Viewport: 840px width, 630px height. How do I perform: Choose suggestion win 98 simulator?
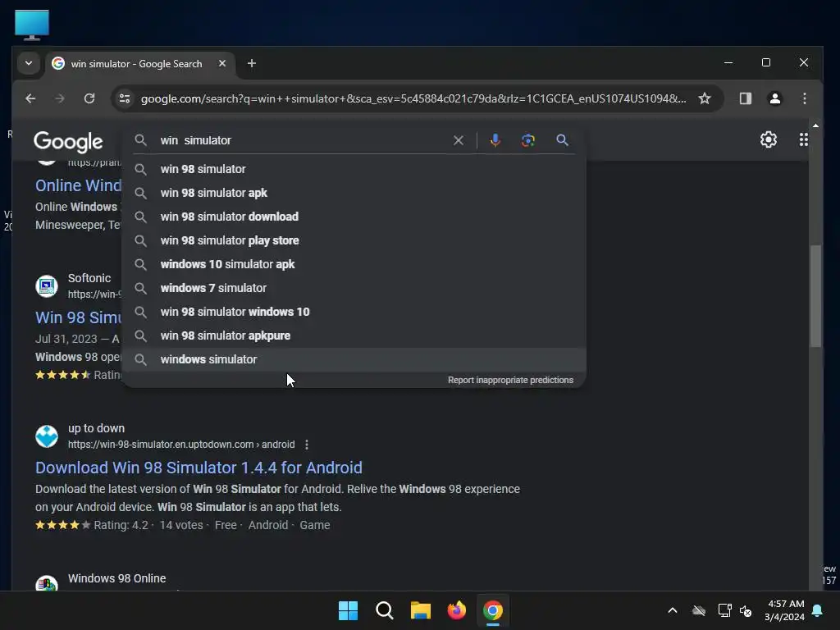(x=354, y=169)
